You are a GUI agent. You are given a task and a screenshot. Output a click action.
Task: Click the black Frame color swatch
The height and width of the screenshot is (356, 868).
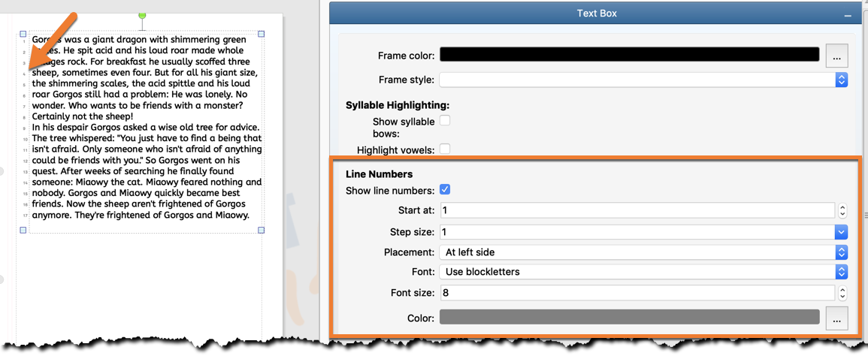tap(629, 55)
